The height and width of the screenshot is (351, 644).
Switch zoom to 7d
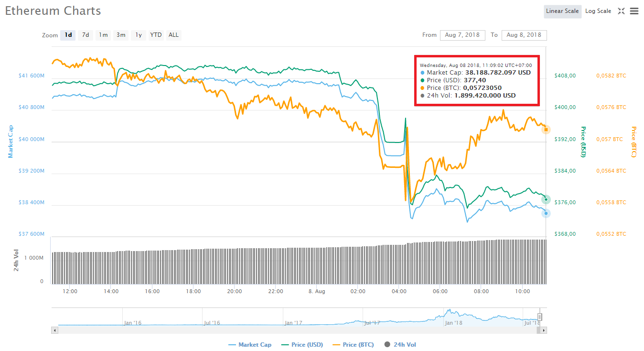[85, 34]
